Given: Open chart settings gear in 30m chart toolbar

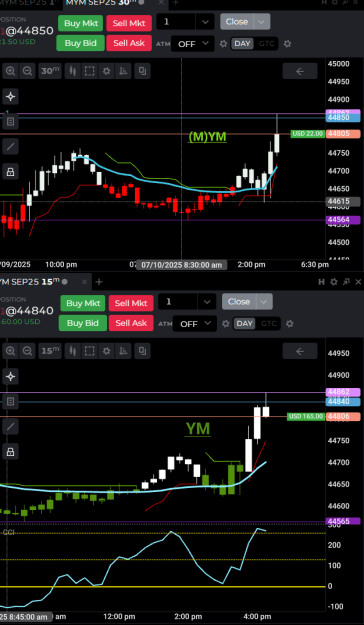Looking at the screenshot, I should tap(106, 71).
